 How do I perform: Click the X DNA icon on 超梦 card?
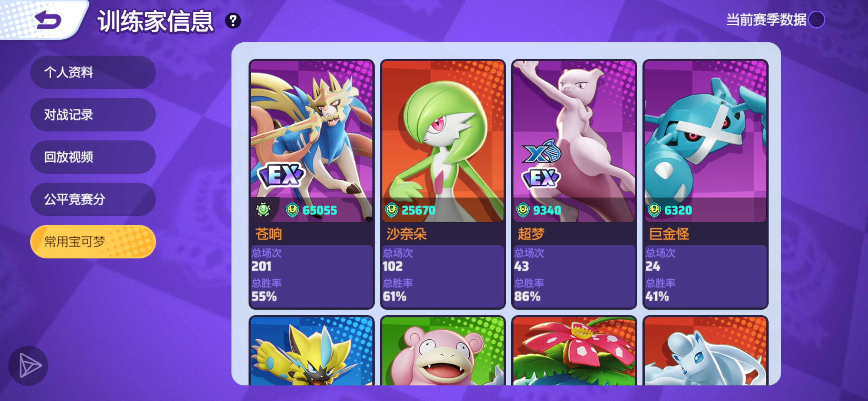point(542,151)
